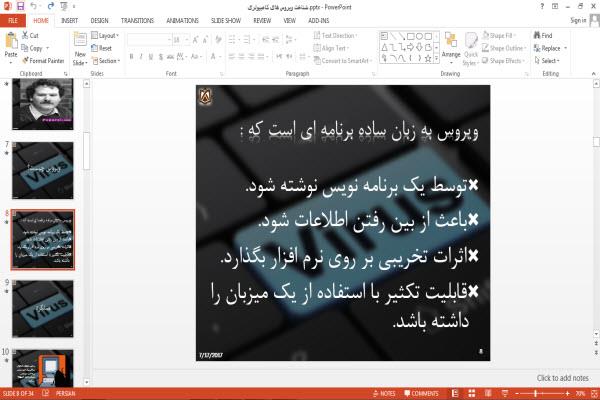Image resolution: width=600 pixels, height=400 pixels.
Task: Open Shape Effects dropdown
Action: coord(503,60)
